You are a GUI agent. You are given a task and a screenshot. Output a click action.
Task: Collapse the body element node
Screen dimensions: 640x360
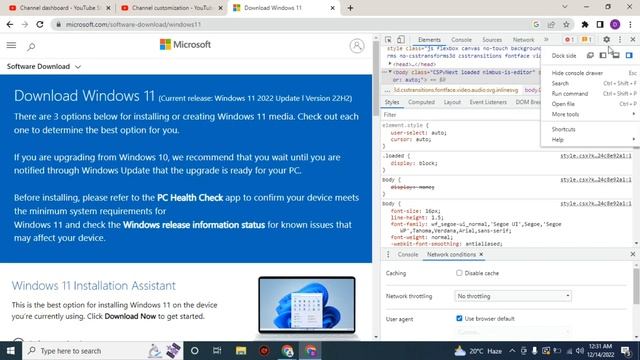coord(390,72)
